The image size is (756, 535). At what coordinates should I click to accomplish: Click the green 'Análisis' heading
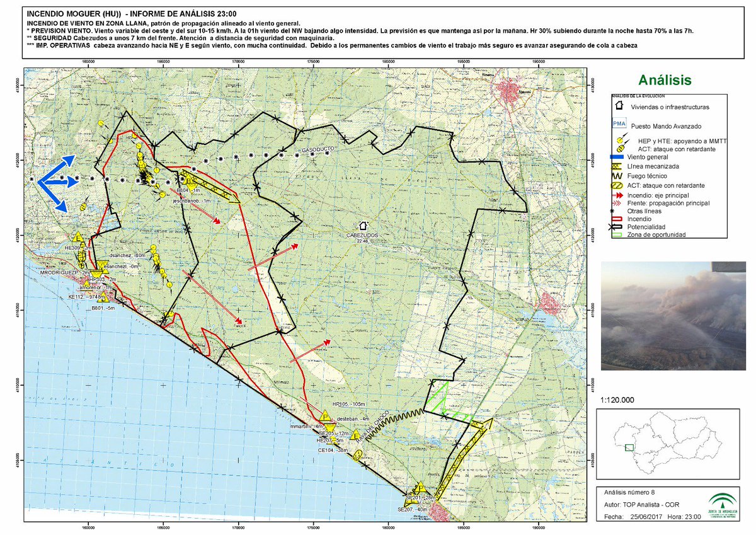[x=665, y=80]
